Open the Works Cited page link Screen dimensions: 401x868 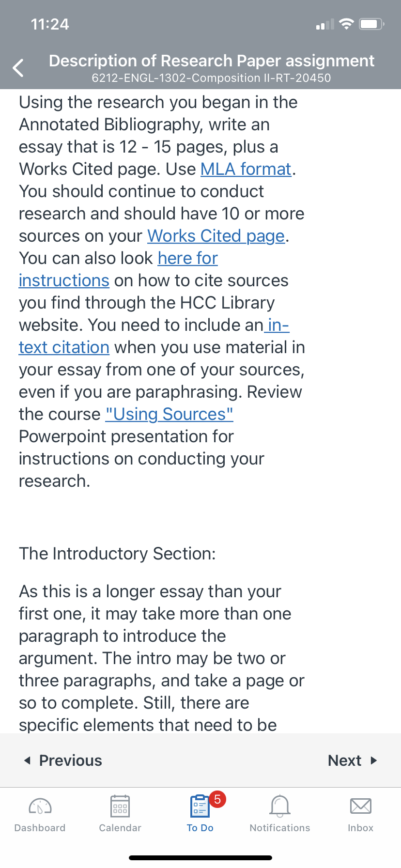216,236
